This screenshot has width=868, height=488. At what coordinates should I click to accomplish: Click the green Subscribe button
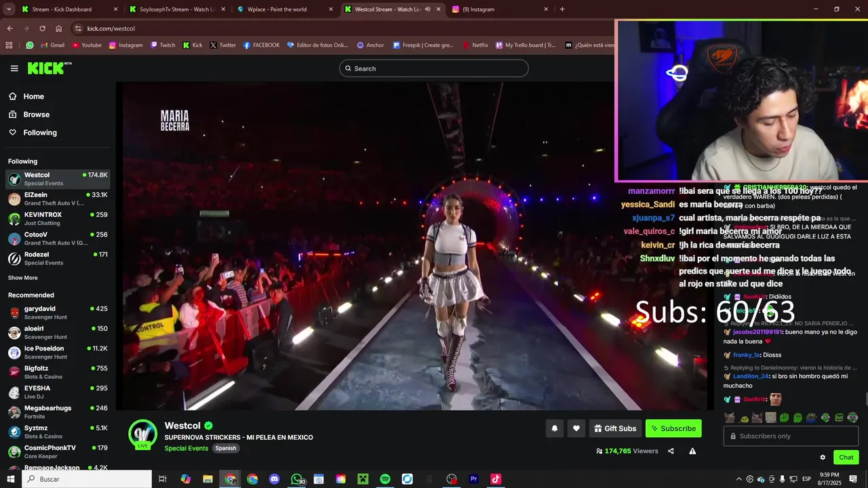(x=673, y=428)
